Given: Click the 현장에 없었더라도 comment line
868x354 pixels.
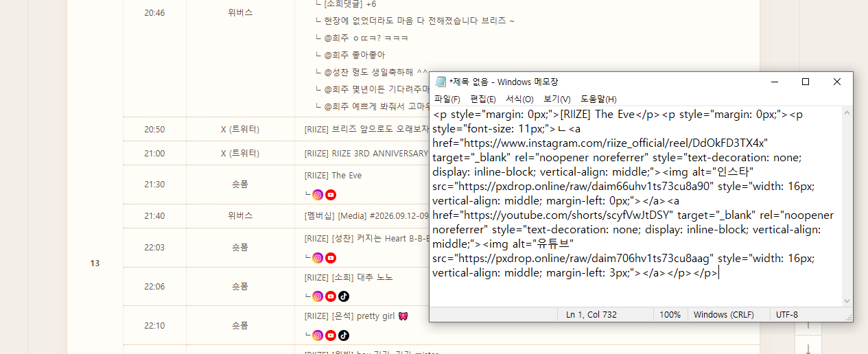Looking at the screenshot, I should tap(415, 21).
